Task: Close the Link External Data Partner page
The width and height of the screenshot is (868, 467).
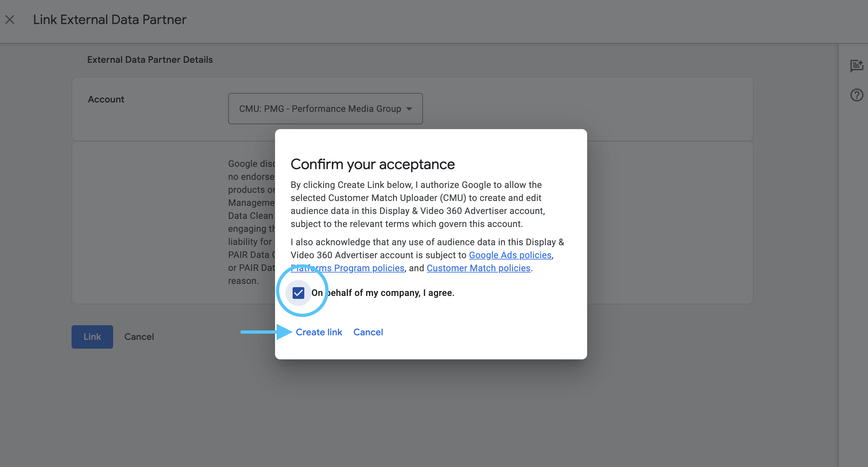Action: point(10,20)
